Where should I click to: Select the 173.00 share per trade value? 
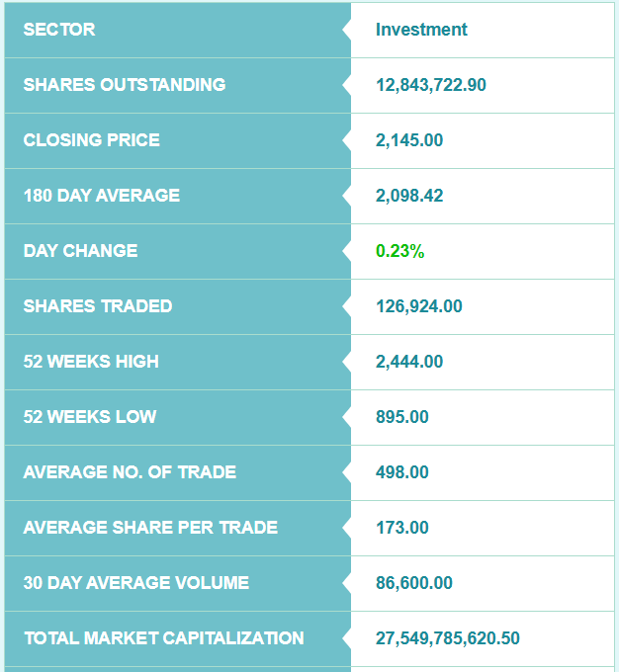pyautogui.click(x=402, y=528)
